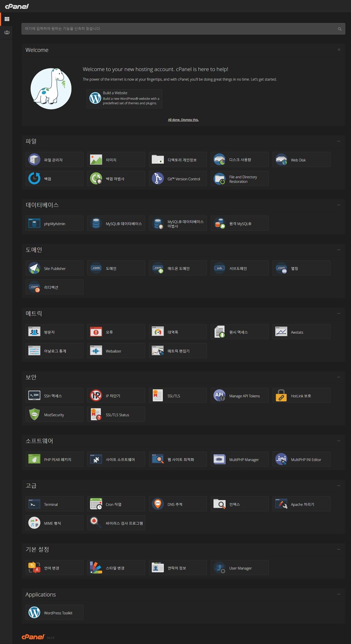
Task: Click the cPanel logo at top
Action: tap(17, 6)
